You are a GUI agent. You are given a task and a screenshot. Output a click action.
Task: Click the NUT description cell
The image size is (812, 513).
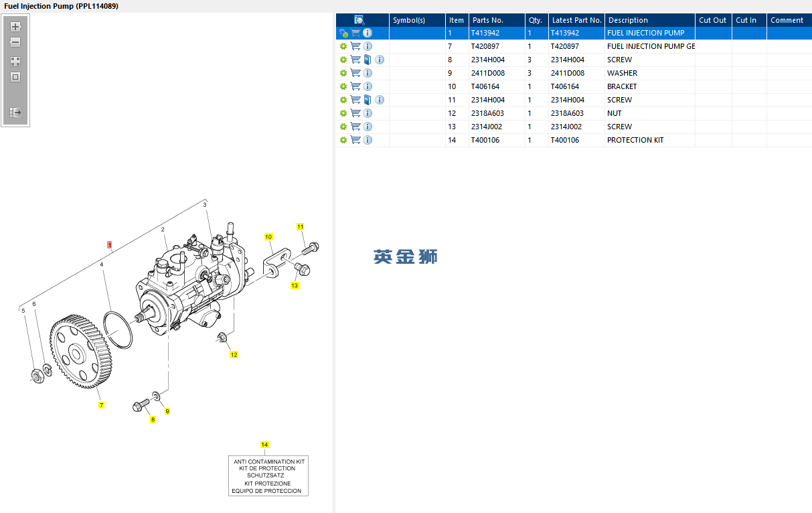pyautogui.click(x=650, y=113)
